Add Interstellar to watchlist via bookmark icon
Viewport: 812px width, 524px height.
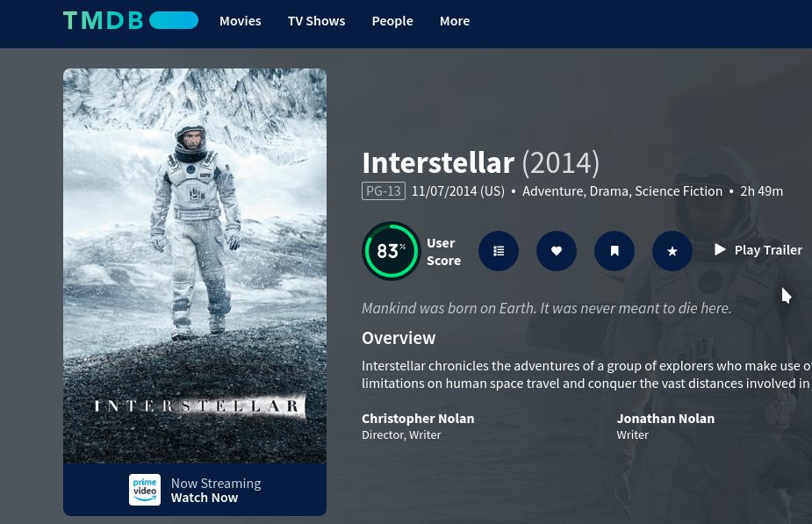coord(614,251)
